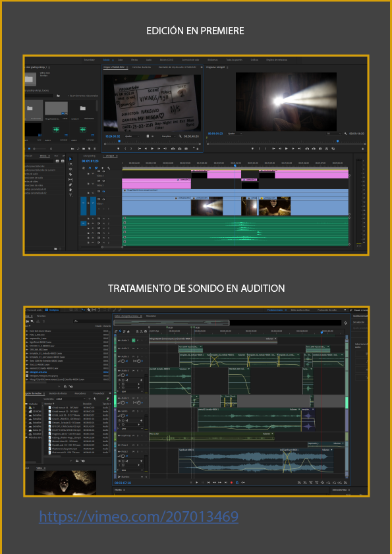
Task: Open Source monitor Ajustar zoom dropdown
Action: tap(132, 136)
